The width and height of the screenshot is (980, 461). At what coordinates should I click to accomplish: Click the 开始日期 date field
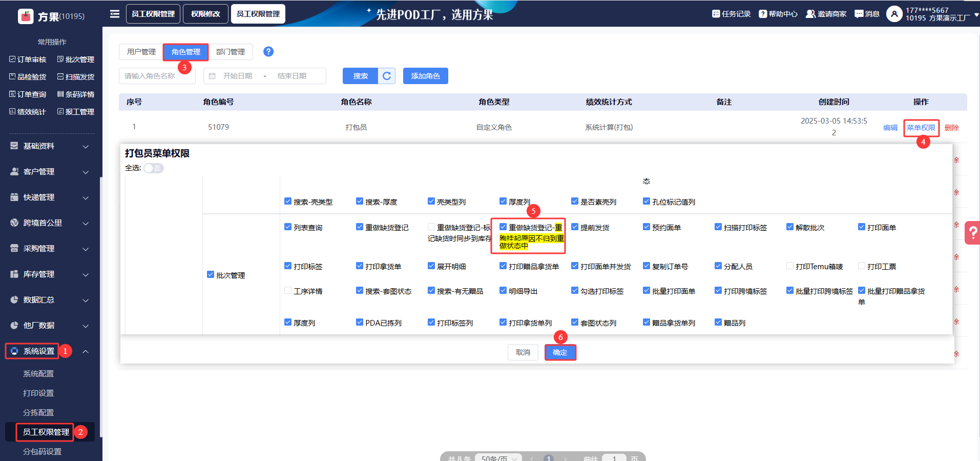click(x=238, y=76)
